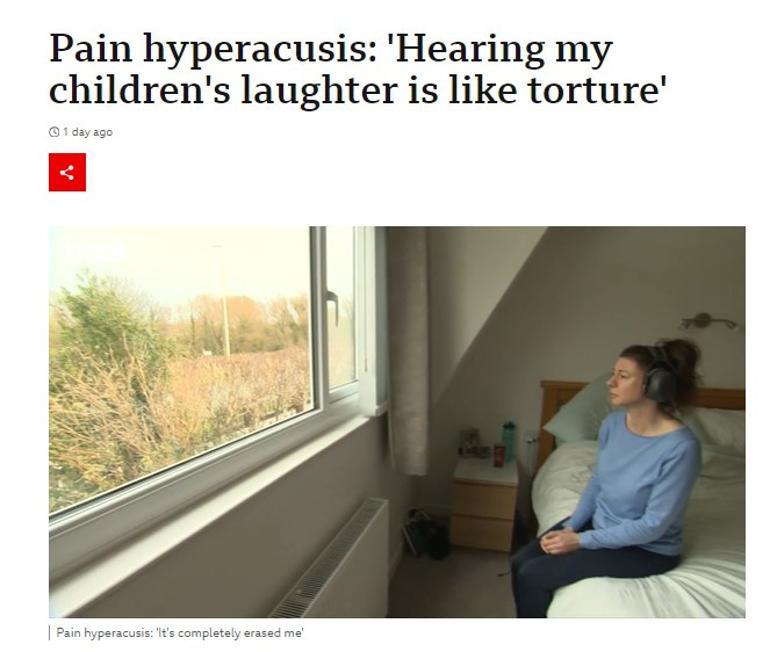Click the window handle in the photo
The image size is (770, 652).
(333, 306)
